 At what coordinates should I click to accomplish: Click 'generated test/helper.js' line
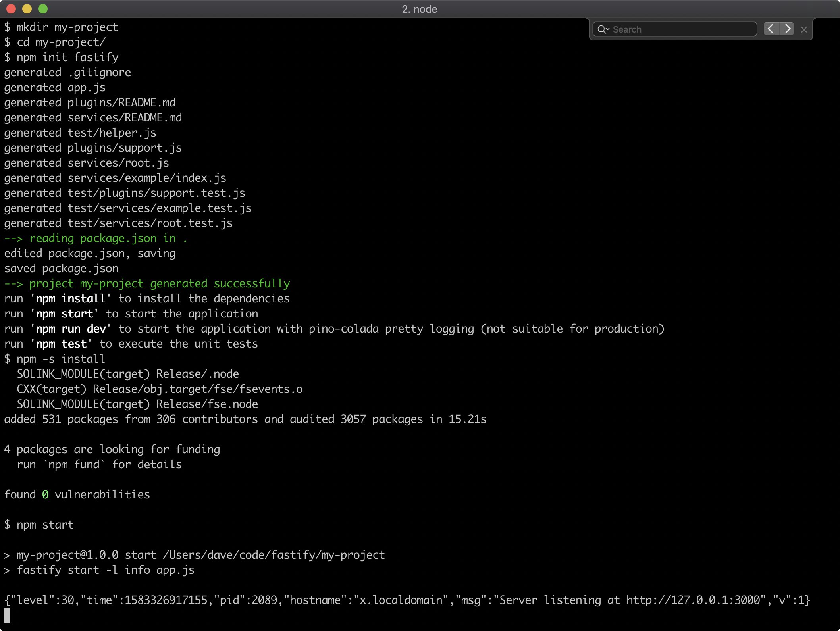pyautogui.click(x=80, y=133)
